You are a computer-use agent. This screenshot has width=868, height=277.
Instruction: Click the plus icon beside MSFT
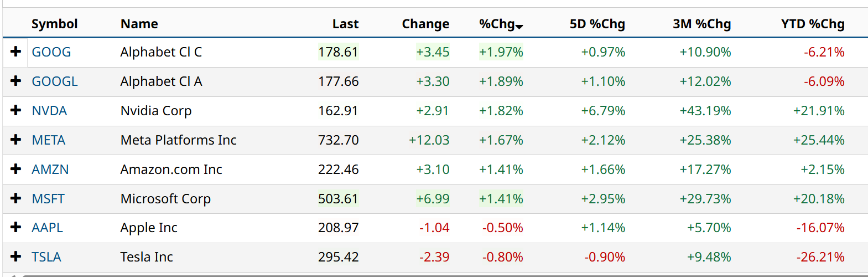[x=16, y=198]
